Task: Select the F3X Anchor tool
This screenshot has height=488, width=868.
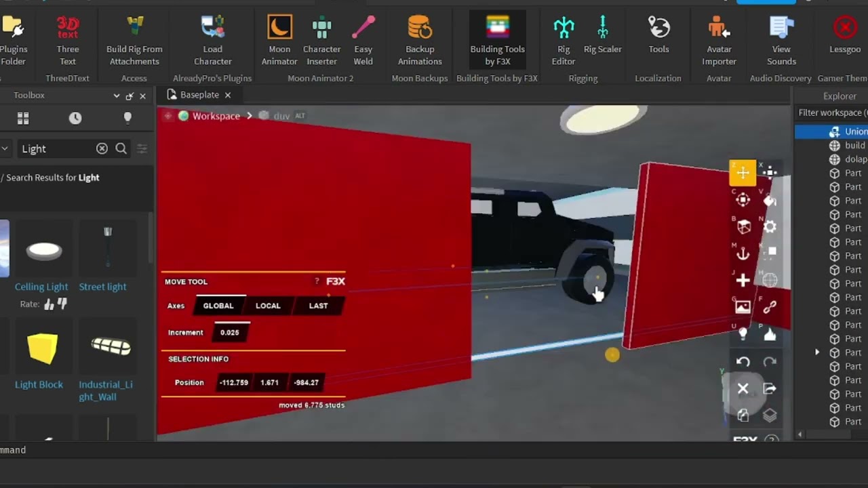Action: [743, 253]
